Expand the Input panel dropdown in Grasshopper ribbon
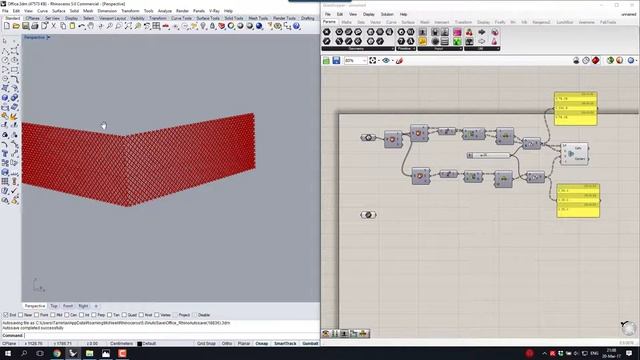Image resolution: width=640 pixels, height=360 pixels. click(460, 49)
